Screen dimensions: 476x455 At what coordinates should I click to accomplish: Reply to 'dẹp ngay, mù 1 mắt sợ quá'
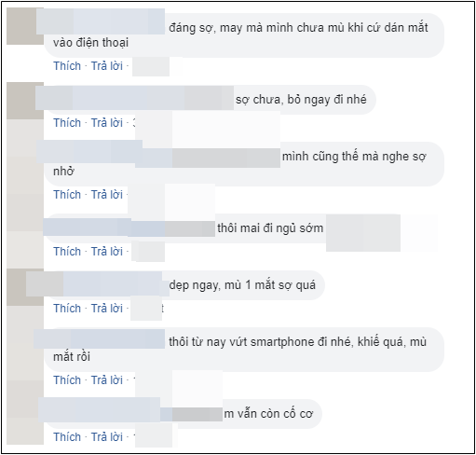pyautogui.click(x=107, y=309)
